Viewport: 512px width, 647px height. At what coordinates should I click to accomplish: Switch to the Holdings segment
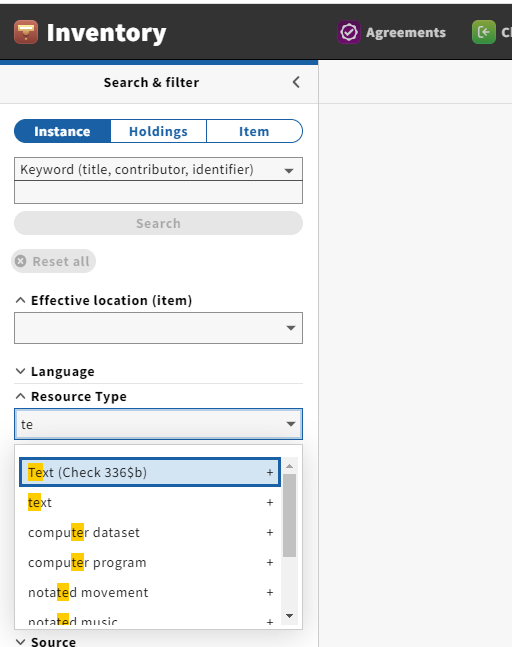click(158, 131)
